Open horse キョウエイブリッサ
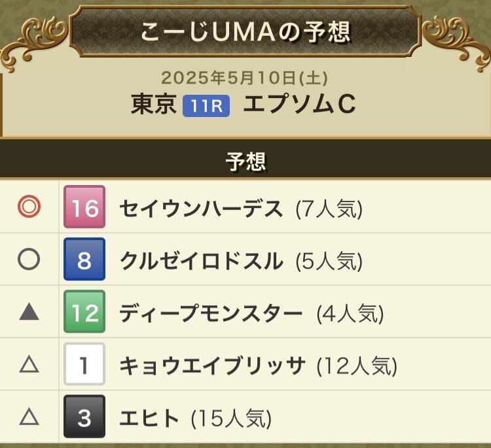 (x=212, y=366)
